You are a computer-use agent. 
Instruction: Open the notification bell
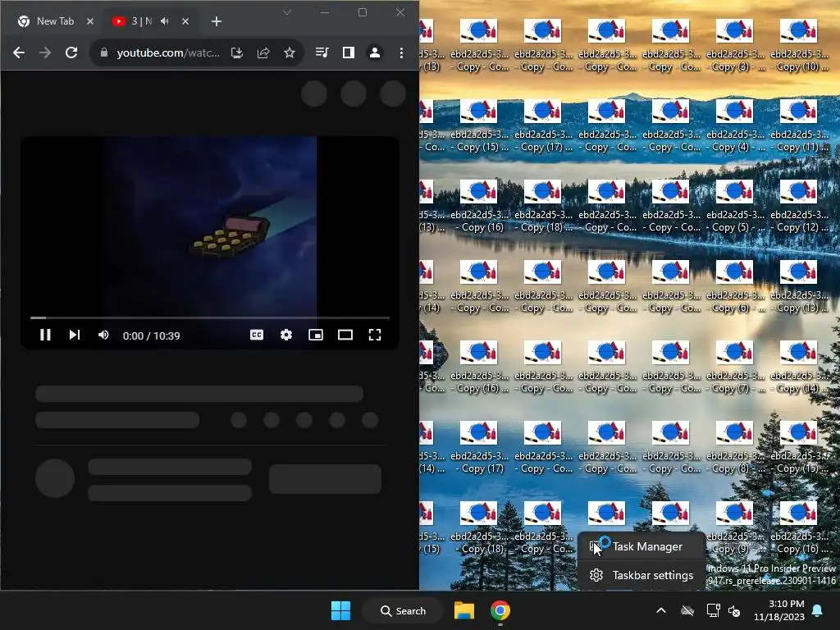[818, 610]
